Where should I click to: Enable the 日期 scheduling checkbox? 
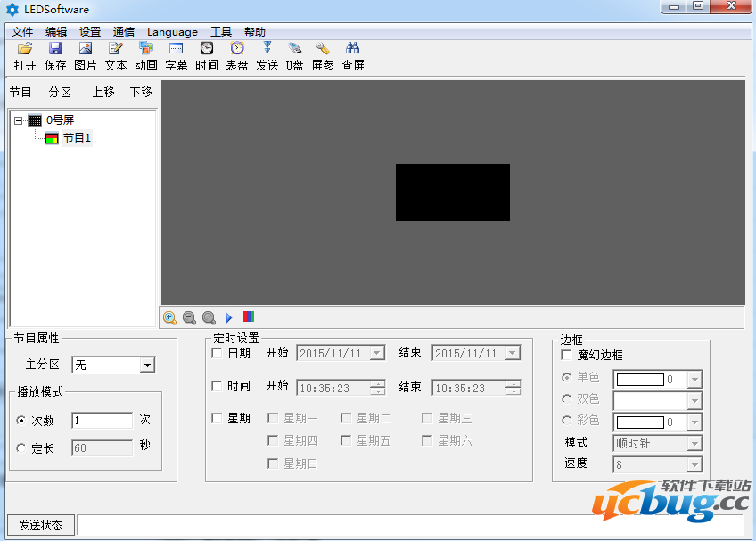[x=216, y=352]
